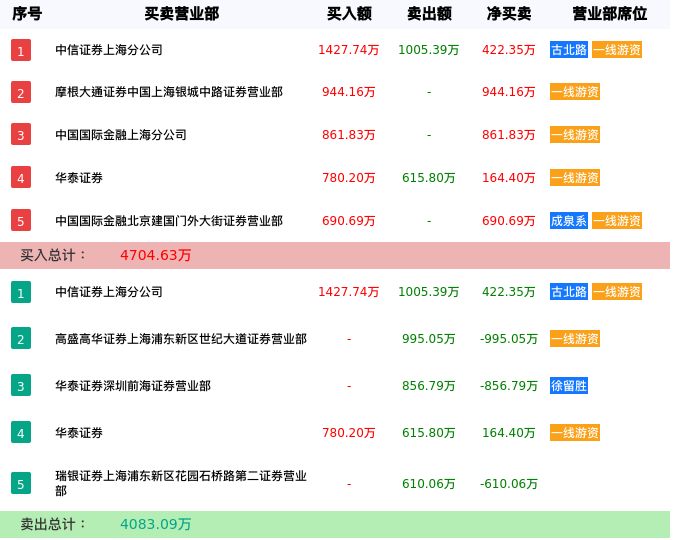This screenshot has width=676, height=540.
Task: Click the 净买卖 column header
Action: tap(509, 14)
